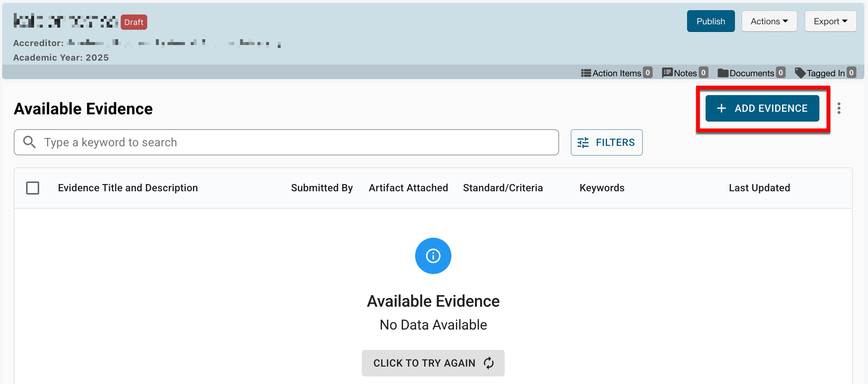Click the blue info circle icon

tap(433, 256)
